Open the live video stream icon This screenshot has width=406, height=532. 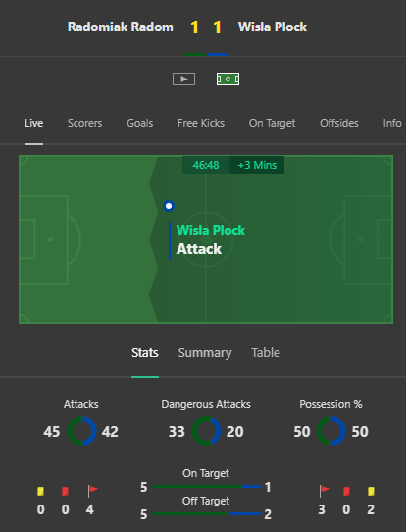tap(183, 80)
